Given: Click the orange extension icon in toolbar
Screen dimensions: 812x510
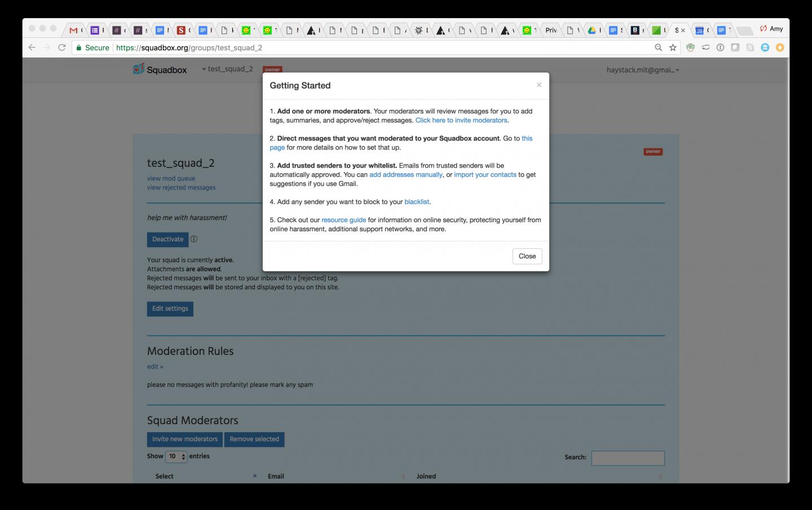Looking at the screenshot, I should point(780,48).
